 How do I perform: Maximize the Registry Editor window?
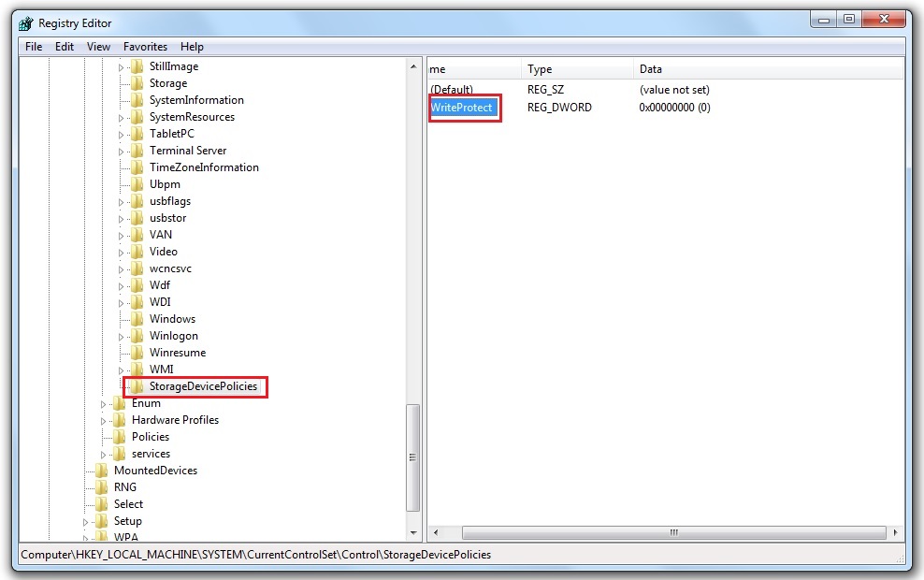[849, 20]
